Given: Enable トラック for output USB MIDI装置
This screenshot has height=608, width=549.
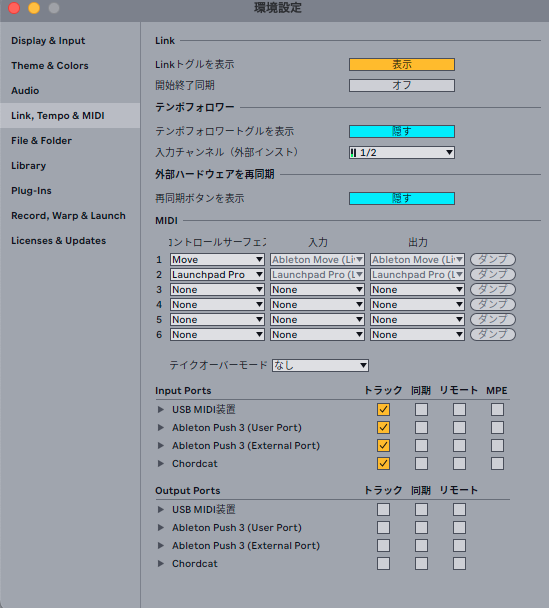Looking at the screenshot, I should [383, 510].
